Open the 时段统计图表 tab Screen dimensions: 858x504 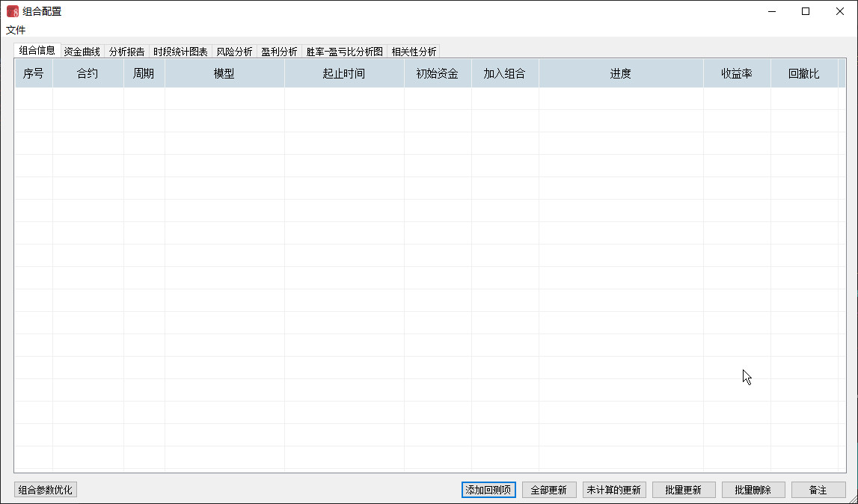click(180, 52)
